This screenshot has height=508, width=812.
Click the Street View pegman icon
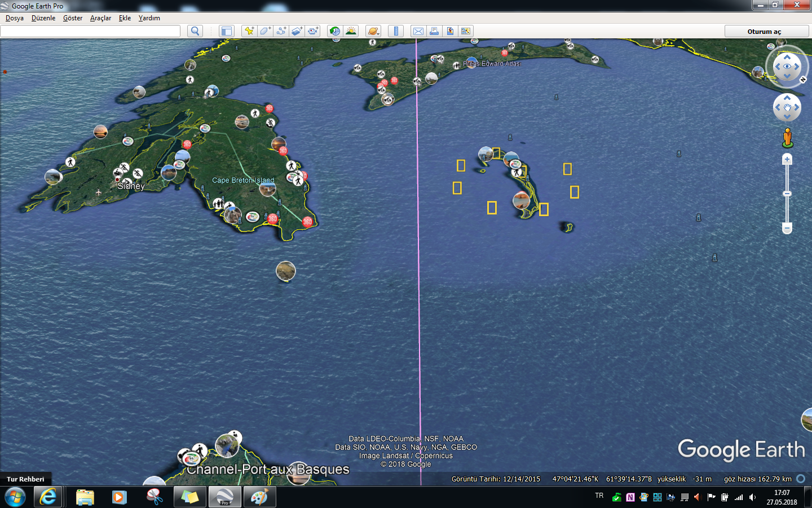tap(788, 138)
